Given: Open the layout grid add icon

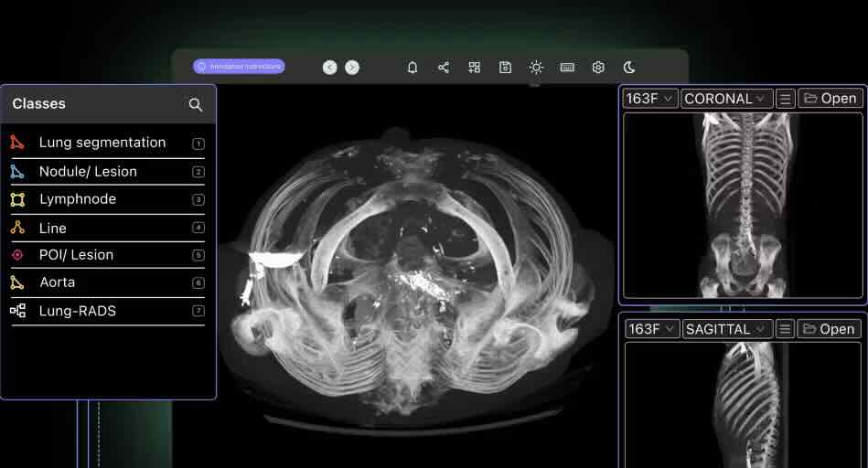Looking at the screenshot, I should (x=475, y=68).
